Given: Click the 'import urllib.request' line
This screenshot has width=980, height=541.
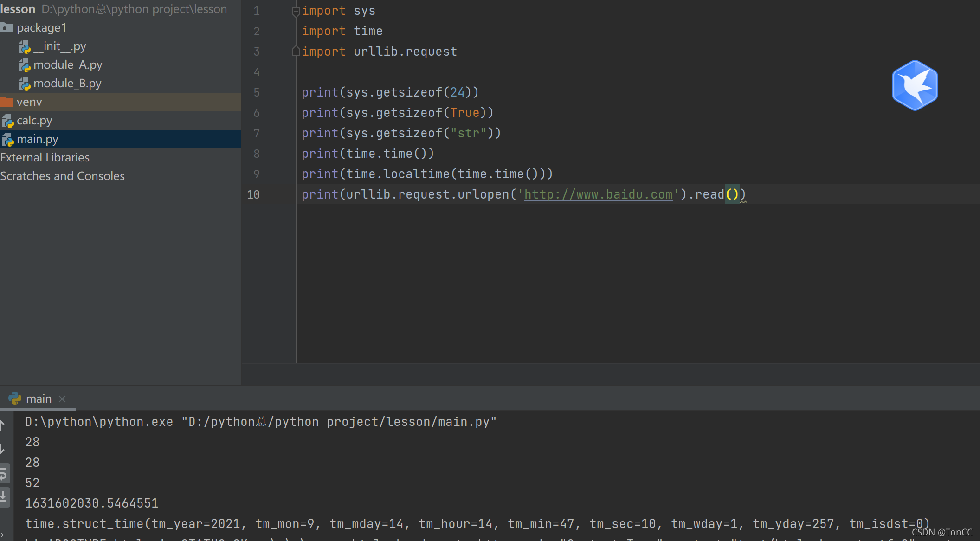Looking at the screenshot, I should [379, 52].
